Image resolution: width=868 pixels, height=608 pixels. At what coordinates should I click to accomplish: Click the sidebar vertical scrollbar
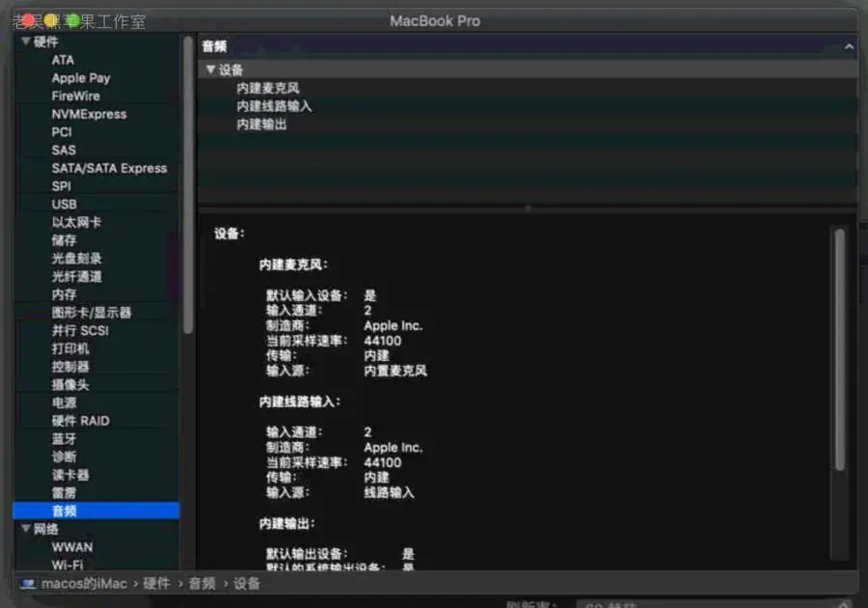[188, 184]
